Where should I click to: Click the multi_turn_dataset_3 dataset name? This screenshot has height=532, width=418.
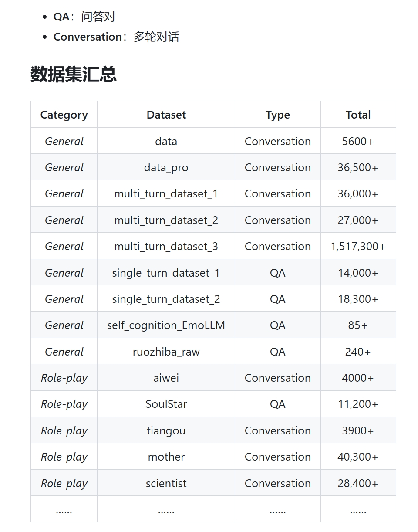(166, 246)
